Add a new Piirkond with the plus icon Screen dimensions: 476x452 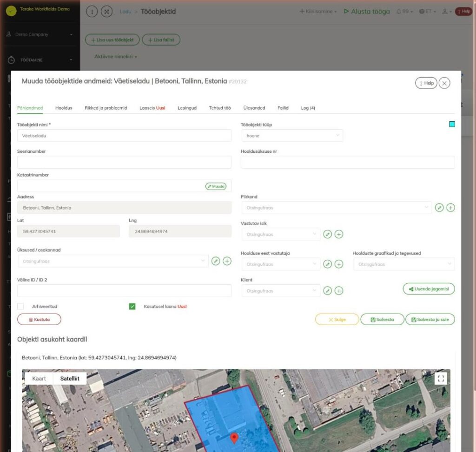point(450,208)
